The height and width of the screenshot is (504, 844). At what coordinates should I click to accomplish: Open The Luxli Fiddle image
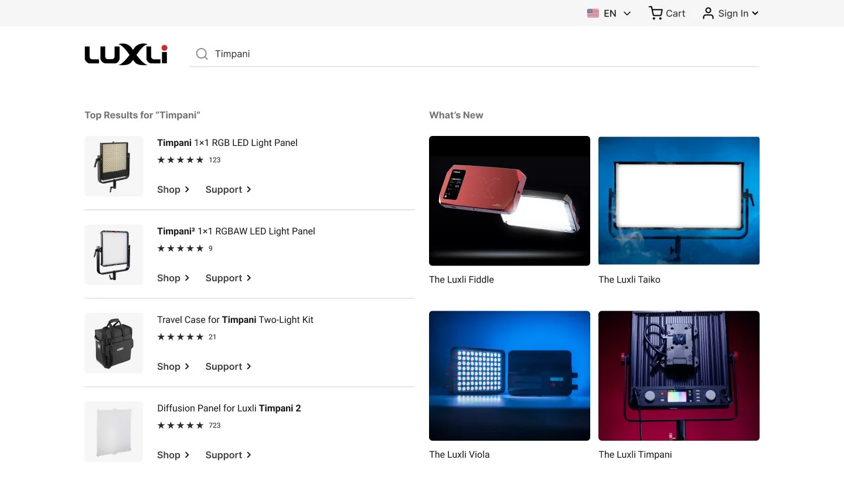(509, 201)
